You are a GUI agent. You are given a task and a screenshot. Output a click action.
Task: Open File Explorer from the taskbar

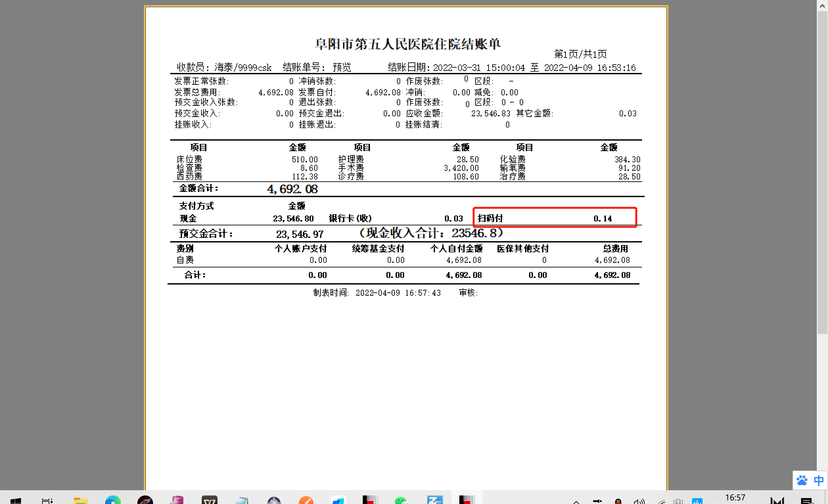point(80,501)
